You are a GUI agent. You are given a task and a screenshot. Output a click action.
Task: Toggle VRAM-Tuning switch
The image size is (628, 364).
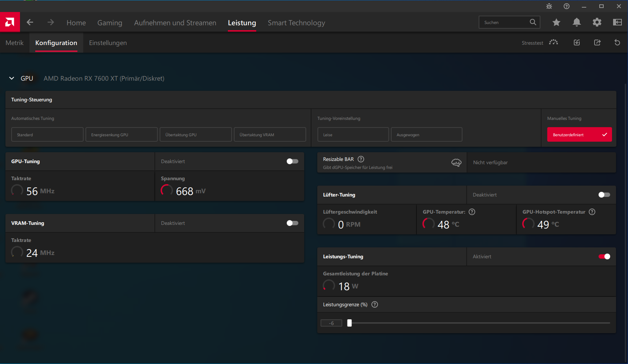[x=292, y=223]
